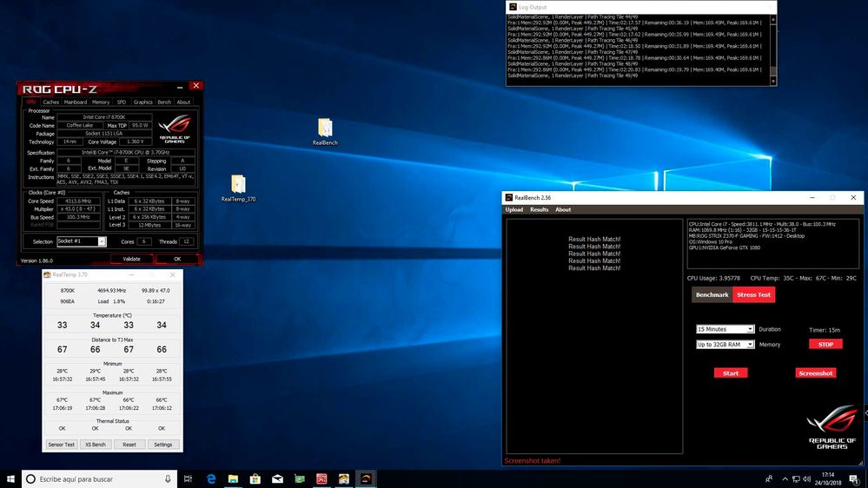Click the Screenshot button in RealBench
868x488 pixels.
pos(815,373)
